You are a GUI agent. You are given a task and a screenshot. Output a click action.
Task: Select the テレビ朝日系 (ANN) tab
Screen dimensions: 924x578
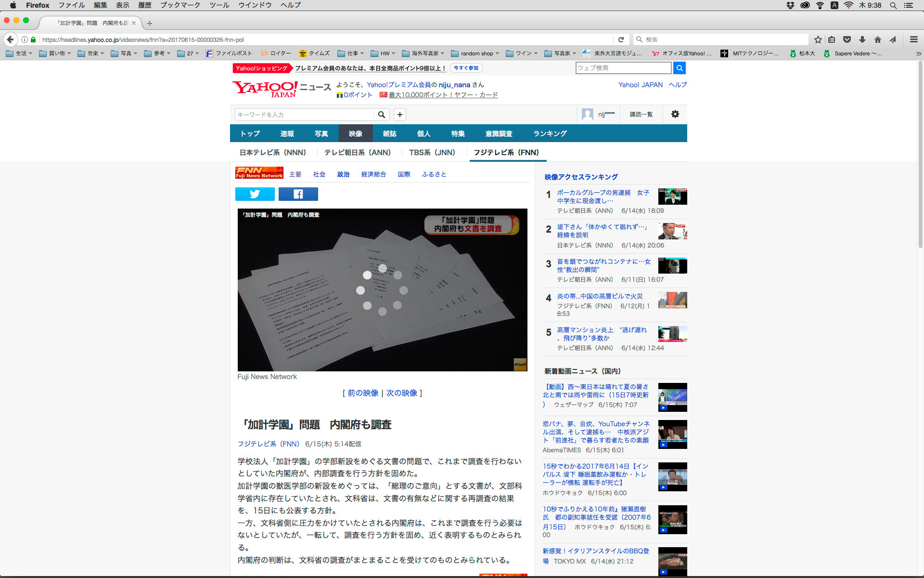pos(357,152)
